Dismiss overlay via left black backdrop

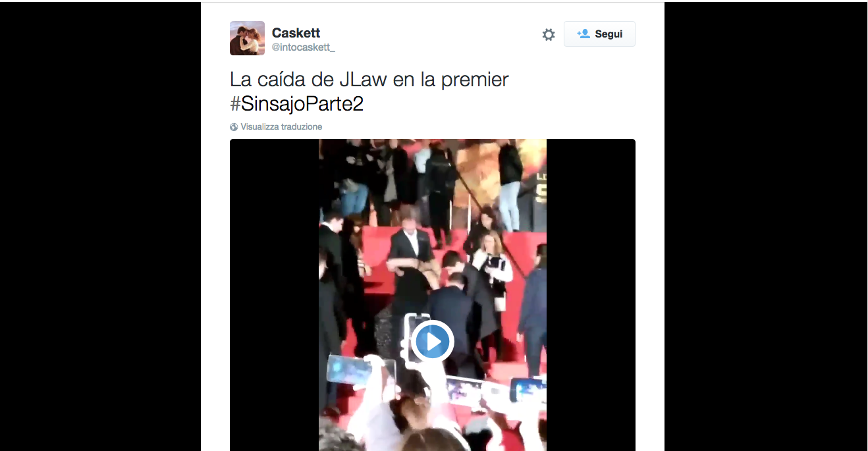tap(100, 226)
